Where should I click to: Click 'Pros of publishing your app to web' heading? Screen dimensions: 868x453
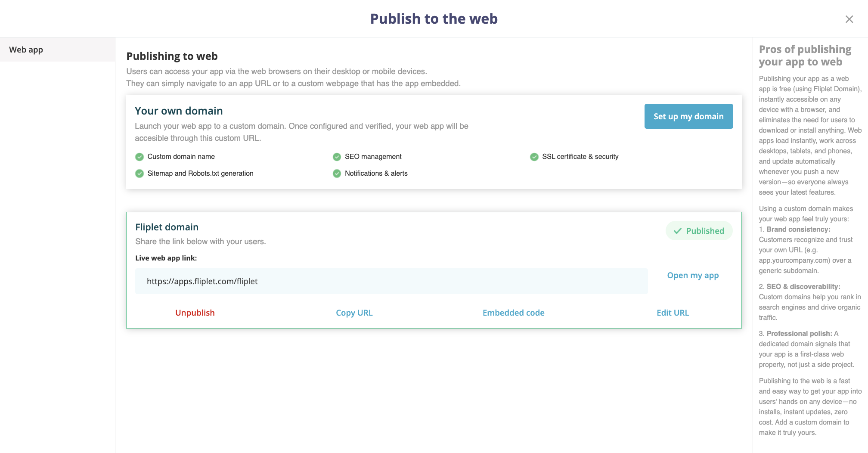point(805,56)
